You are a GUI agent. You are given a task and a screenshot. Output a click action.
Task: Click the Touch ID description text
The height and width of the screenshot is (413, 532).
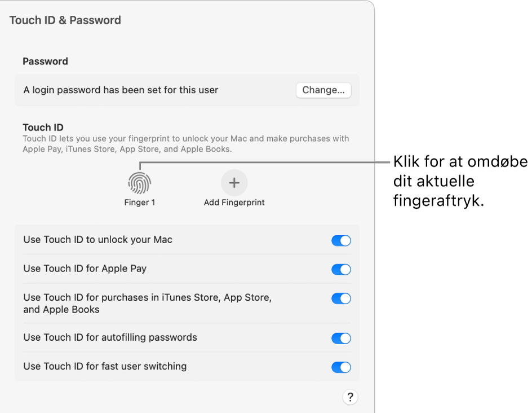pyautogui.click(x=185, y=143)
